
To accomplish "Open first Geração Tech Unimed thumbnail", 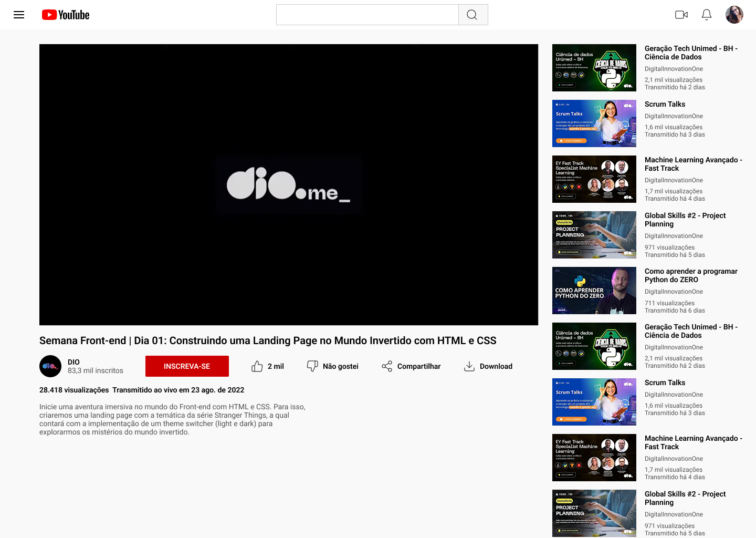I will [594, 68].
